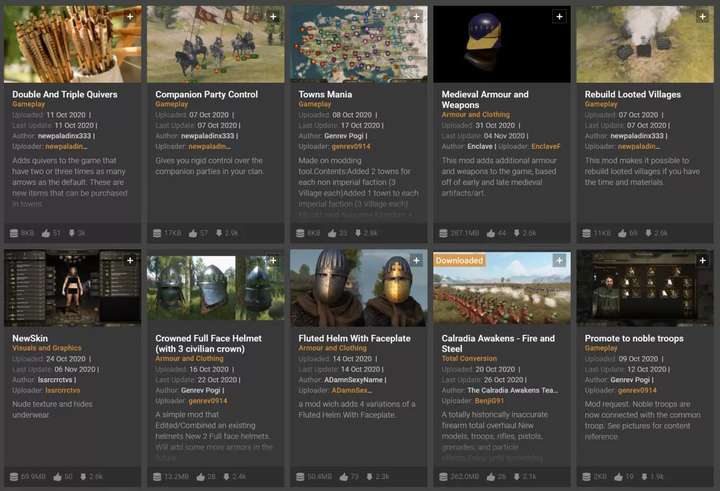Click Companion Party Control cavalry thumbnail
The image size is (720, 491).
215,45
